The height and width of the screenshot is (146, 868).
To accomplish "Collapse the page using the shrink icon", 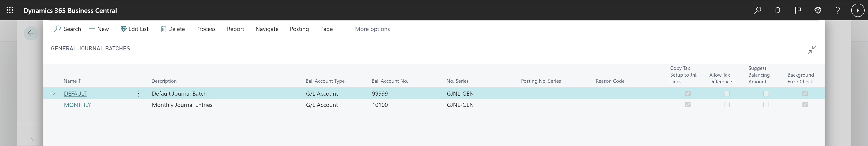I will click(812, 49).
